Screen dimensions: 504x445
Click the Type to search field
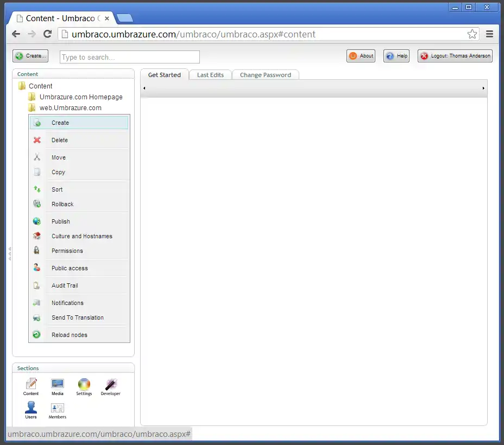pyautogui.click(x=130, y=57)
